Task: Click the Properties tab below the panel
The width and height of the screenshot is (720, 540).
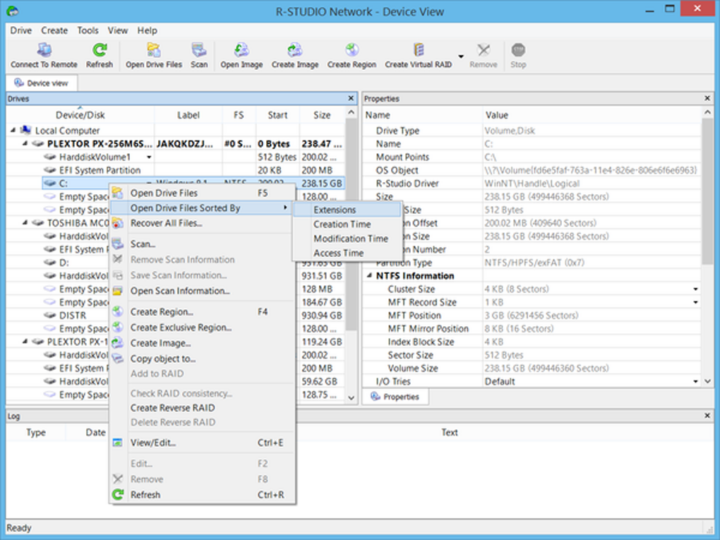Action: pos(395,397)
